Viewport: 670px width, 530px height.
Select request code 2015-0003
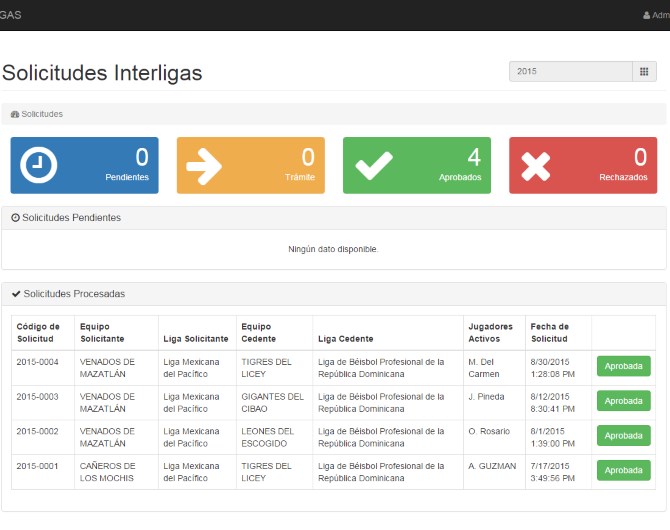[x=37, y=397]
